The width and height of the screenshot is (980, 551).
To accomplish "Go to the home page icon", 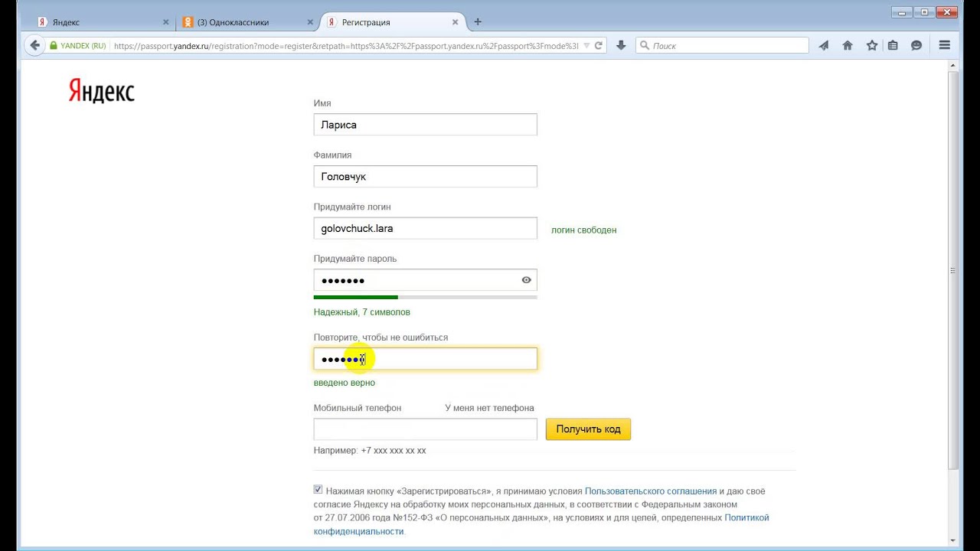I will 848,46.
